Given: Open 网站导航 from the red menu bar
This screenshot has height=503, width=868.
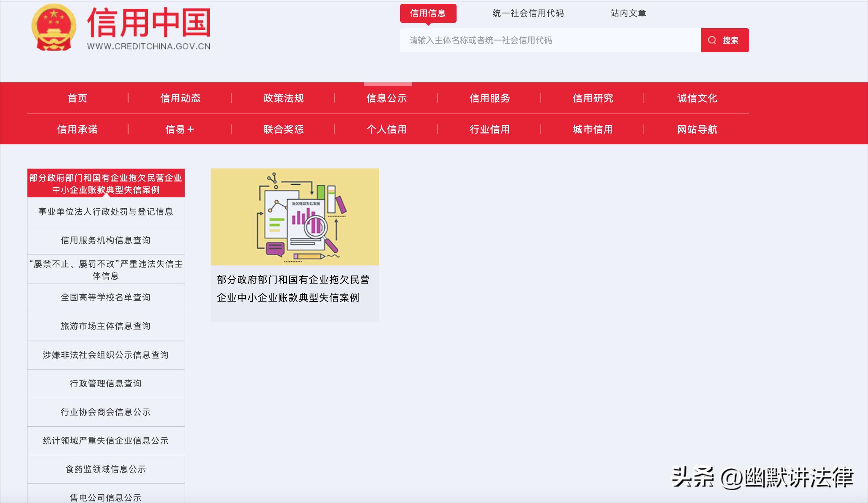Looking at the screenshot, I should tap(697, 129).
